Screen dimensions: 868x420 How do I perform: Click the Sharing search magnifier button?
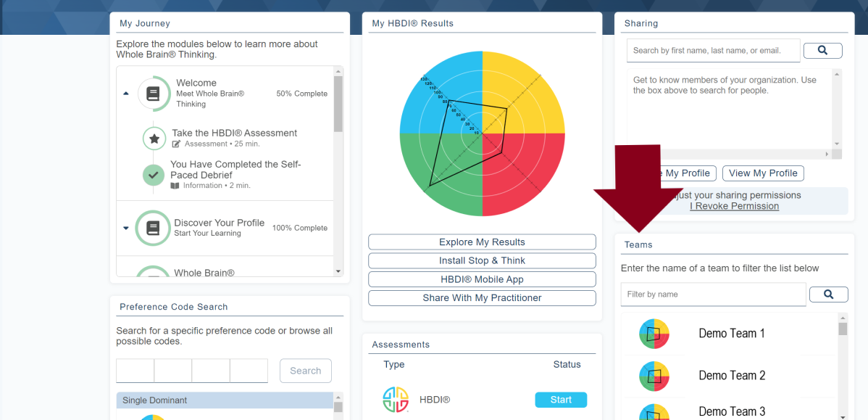pyautogui.click(x=822, y=51)
